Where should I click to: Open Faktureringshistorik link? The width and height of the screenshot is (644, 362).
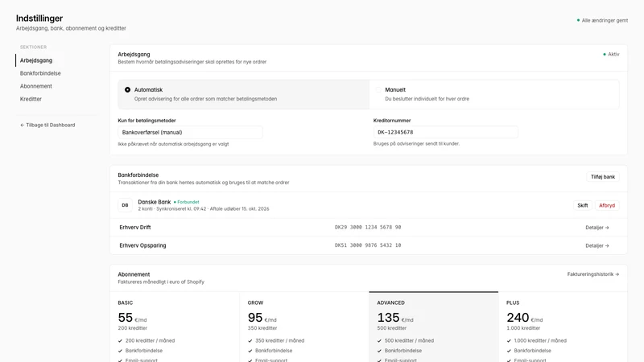coord(593,274)
